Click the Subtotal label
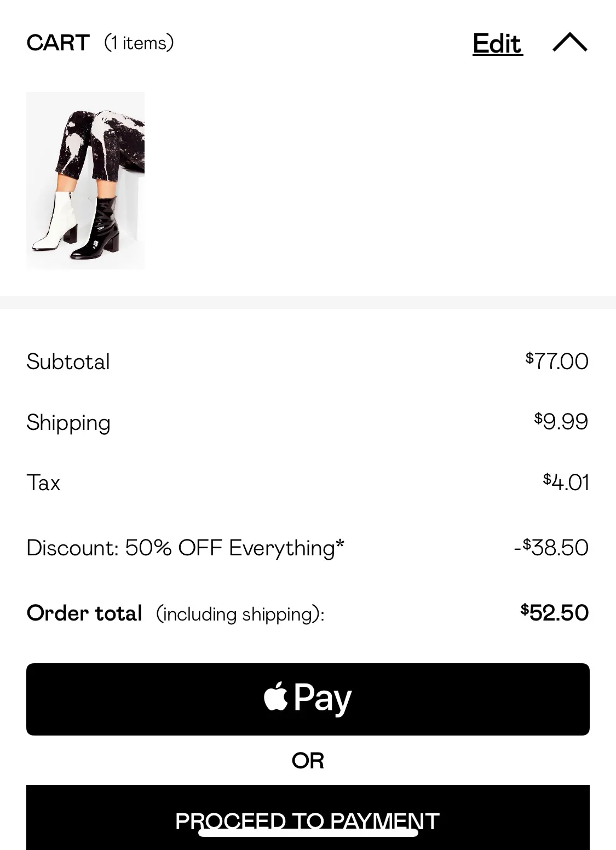The width and height of the screenshot is (616, 850). [68, 361]
